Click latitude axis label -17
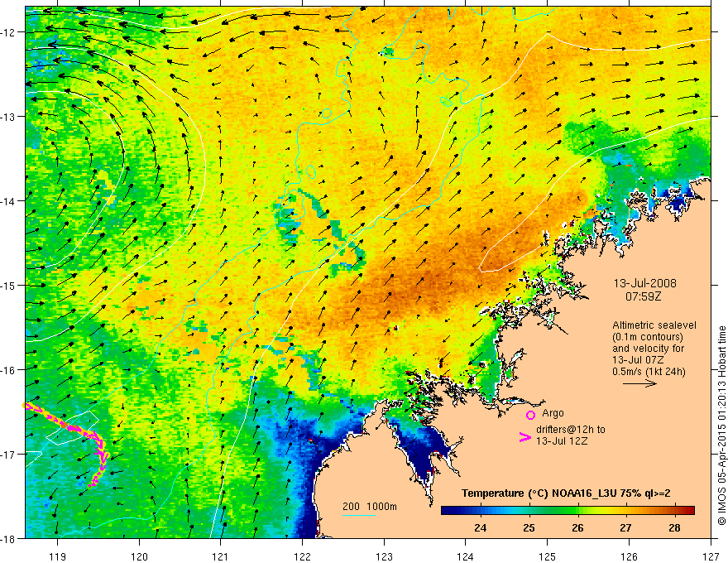This screenshot has width=728, height=563. 9,455
